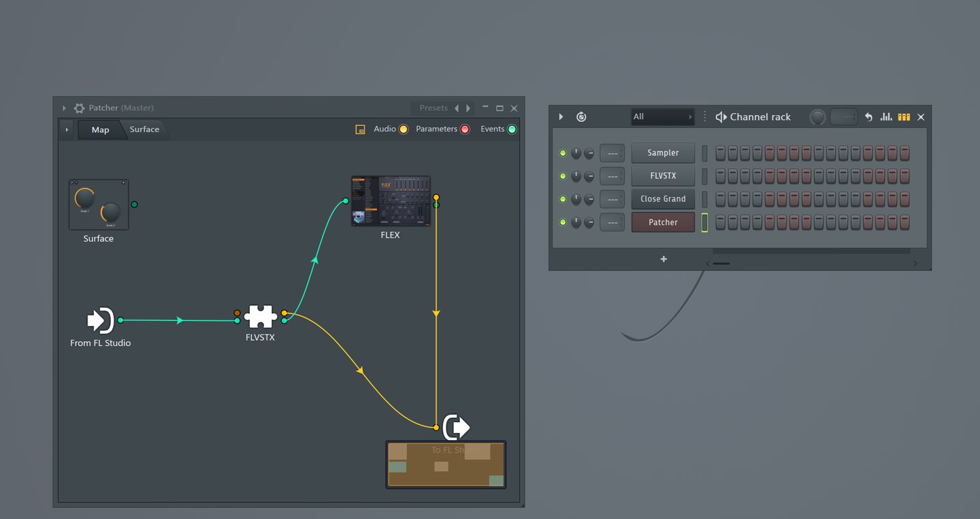Click the FLEX node audio output port
The height and width of the screenshot is (519, 980).
pyautogui.click(x=436, y=198)
